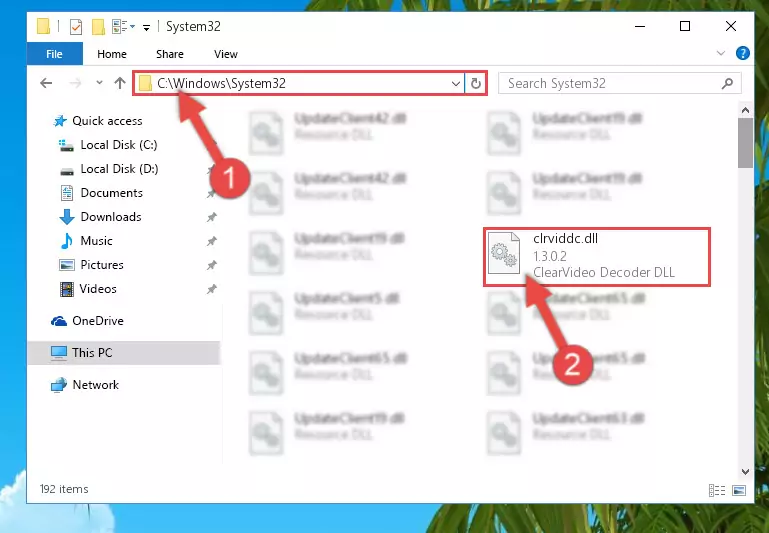Go back with the Back arrow
The image size is (769, 533).
point(46,83)
